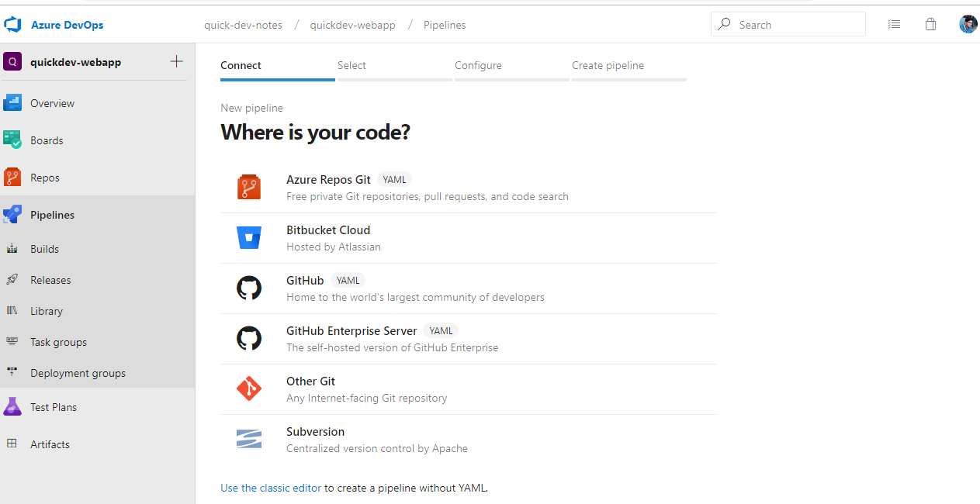Image resolution: width=980 pixels, height=504 pixels.
Task: Open Deployment groups under Pipelines
Action: 98,373
